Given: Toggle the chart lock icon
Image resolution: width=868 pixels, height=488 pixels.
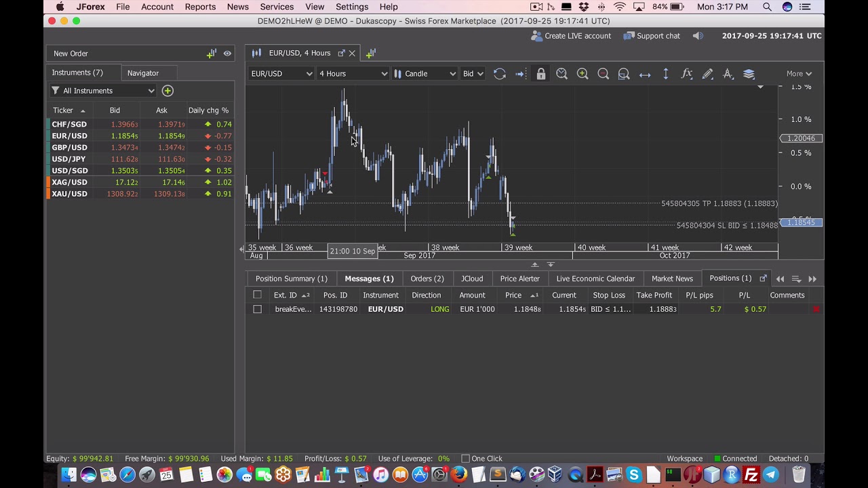Looking at the screenshot, I should (x=541, y=74).
